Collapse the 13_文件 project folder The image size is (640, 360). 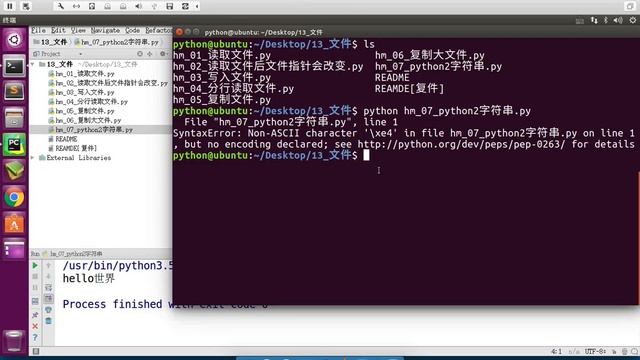point(33,64)
